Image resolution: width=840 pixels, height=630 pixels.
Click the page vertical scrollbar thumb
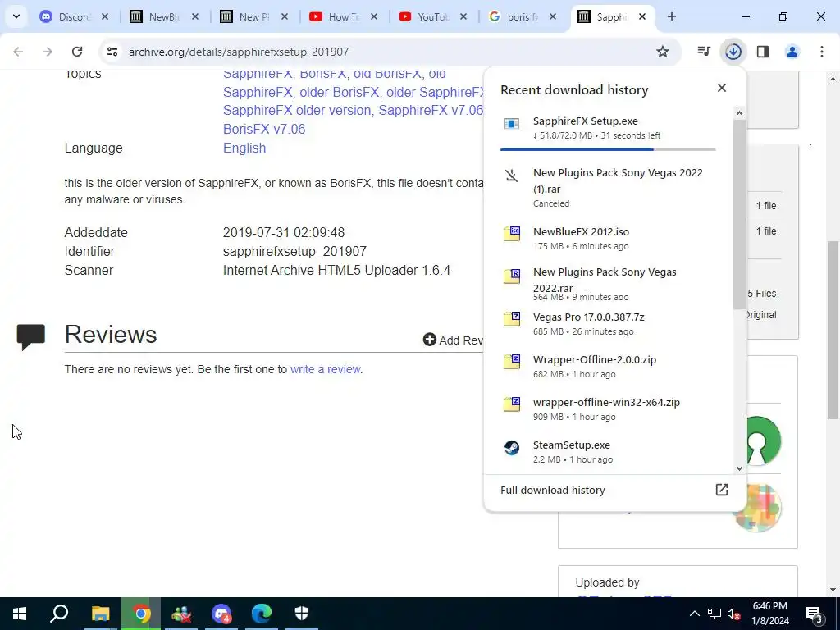pyautogui.click(x=833, y=330)
